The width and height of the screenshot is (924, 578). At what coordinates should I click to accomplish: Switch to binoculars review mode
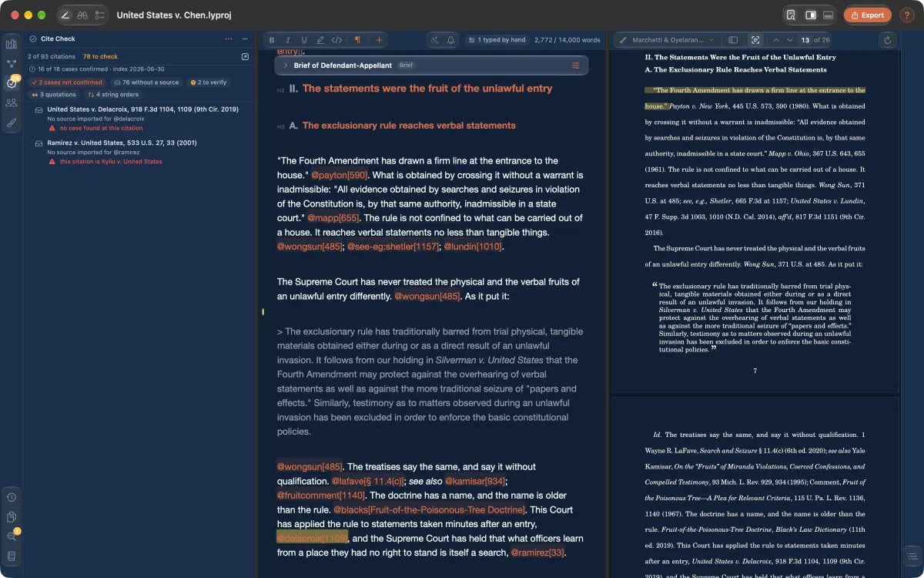(x=82, y=15)
